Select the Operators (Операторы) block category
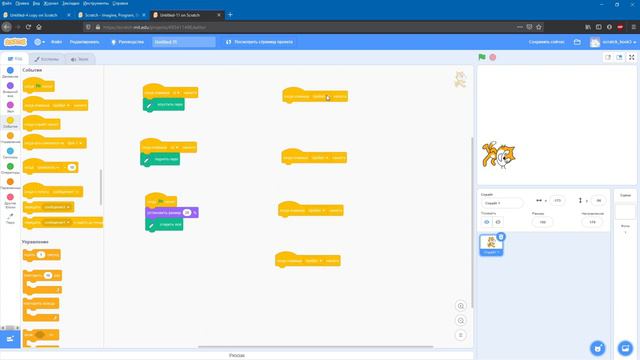The width and height of the screenshot is (640, 360). (10, 168)
